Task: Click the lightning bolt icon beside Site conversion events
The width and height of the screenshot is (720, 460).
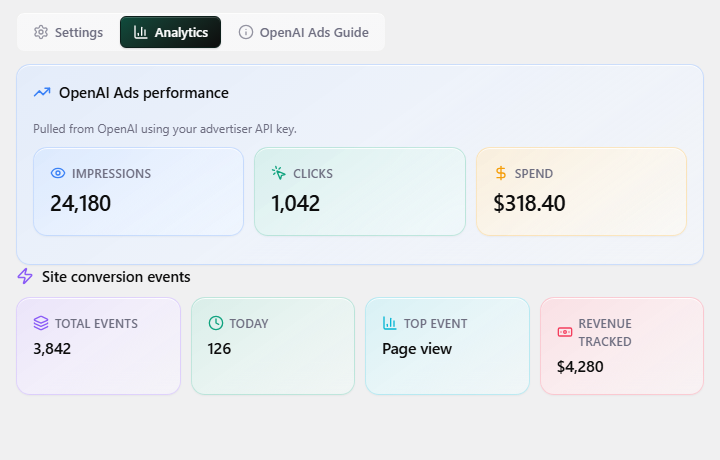Action: point(25,276)
